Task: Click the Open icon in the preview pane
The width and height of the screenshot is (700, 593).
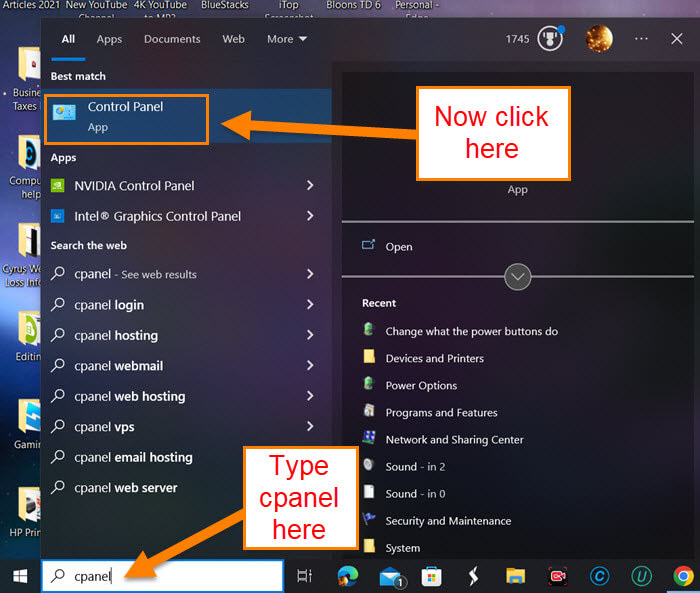Action: [x=368, y=245]
